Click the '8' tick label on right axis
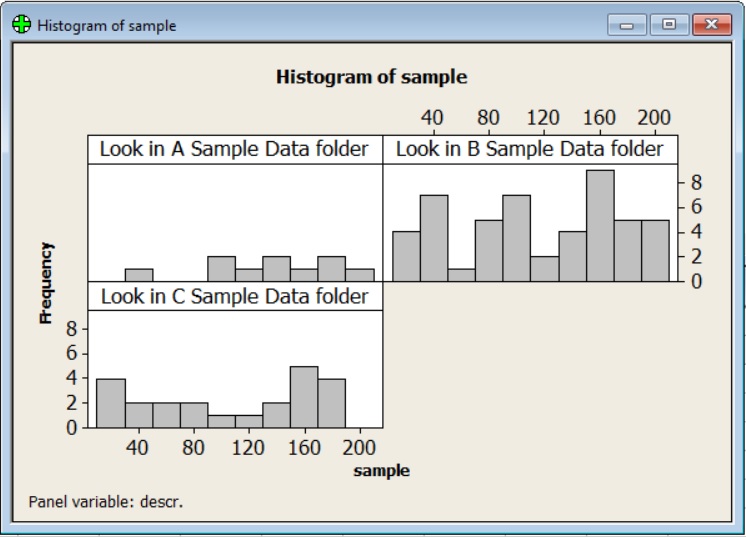746x537 pixels. click(x=696, y=183)
